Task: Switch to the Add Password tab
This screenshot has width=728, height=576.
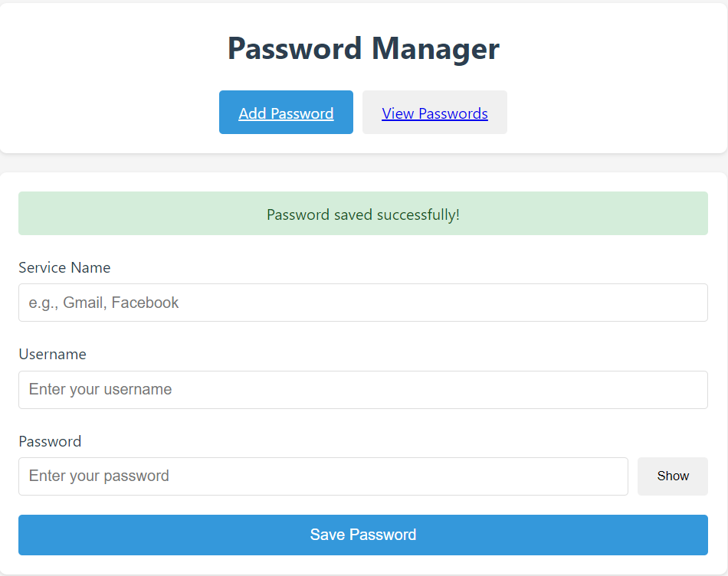Action: [286, 113]
